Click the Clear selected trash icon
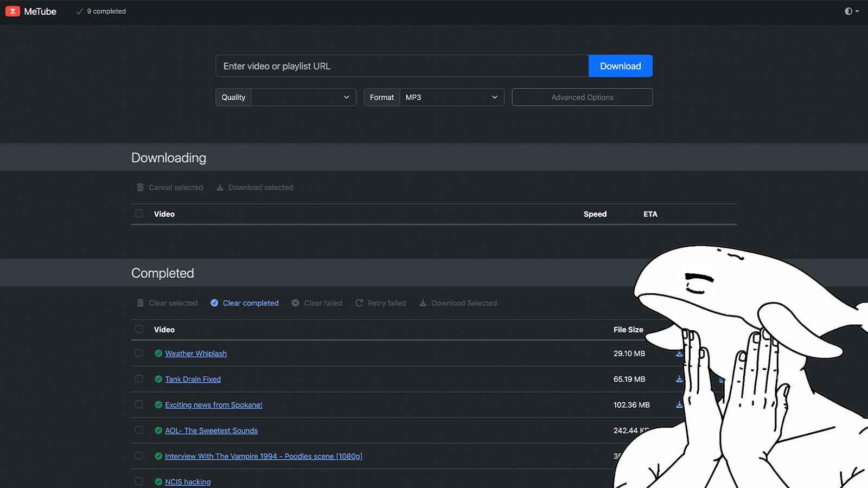Viewport: 868px width, 488px height. pyautogui.click(x=141, y=303)
